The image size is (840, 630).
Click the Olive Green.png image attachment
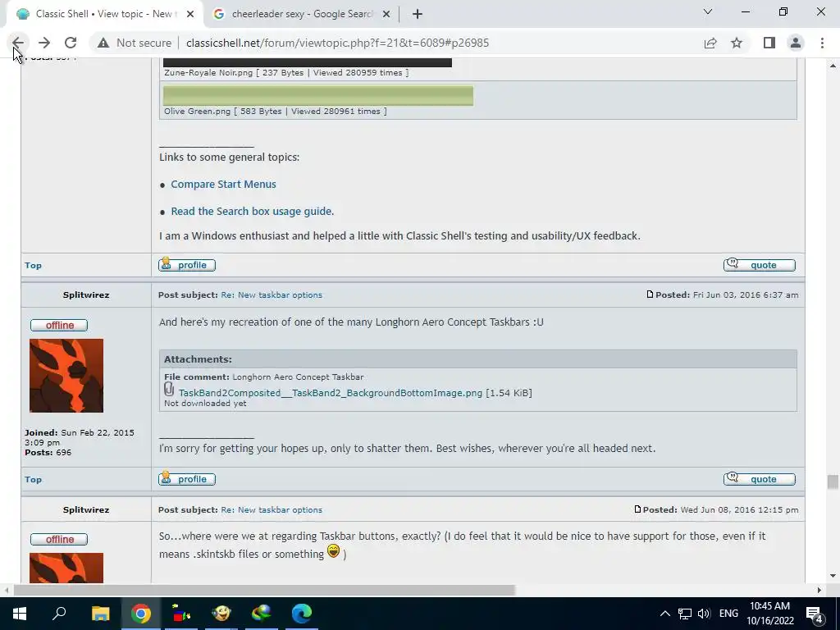tap(318, 96)
